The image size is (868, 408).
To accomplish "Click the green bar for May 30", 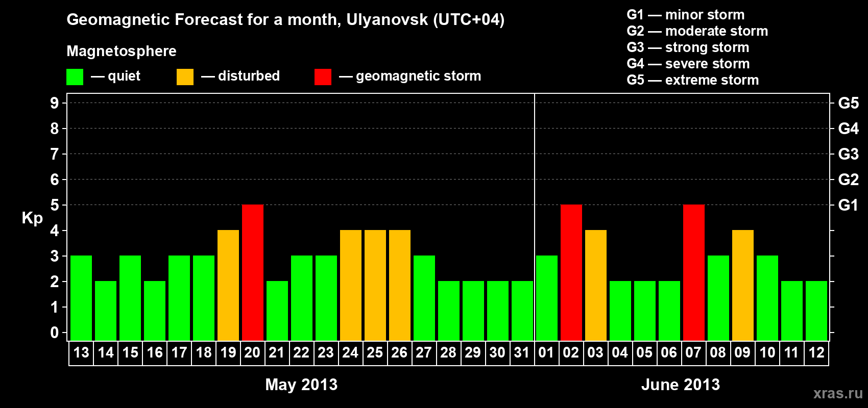I will point(498,311).
